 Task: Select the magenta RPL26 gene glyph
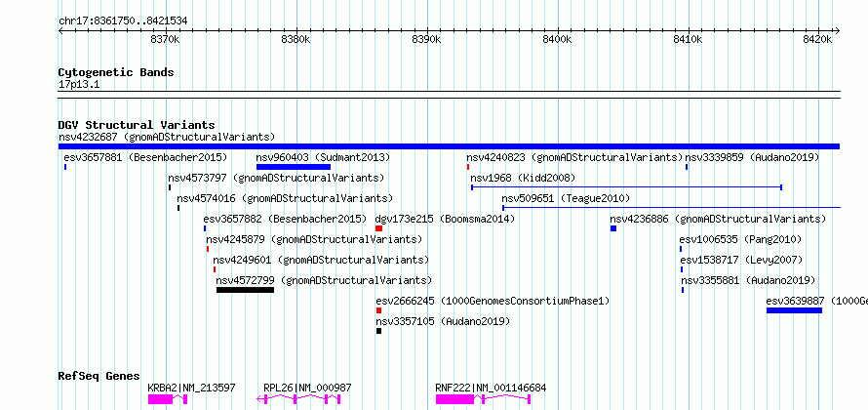298,399
